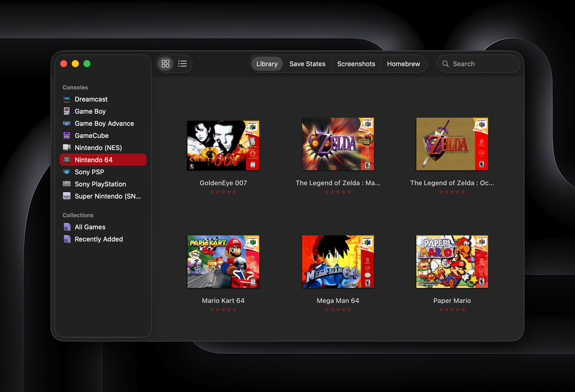Click the Consoles section header
This screenshot has height=392, width=575.
(x=75, y=87)
